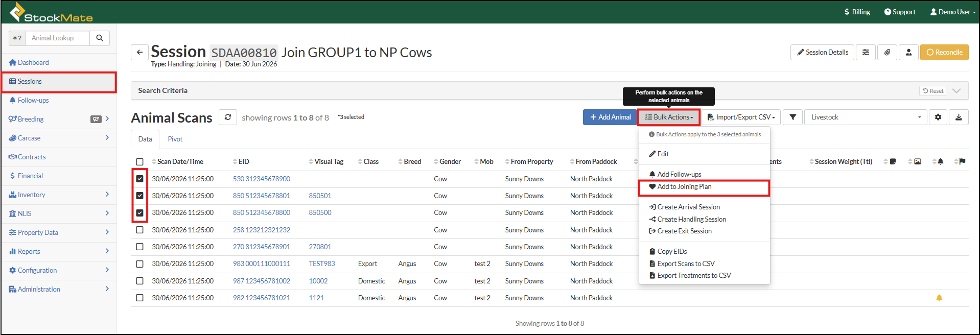
Task: Uncheck the row with Visual Tag 850501
Action: (x=139, y=196)
